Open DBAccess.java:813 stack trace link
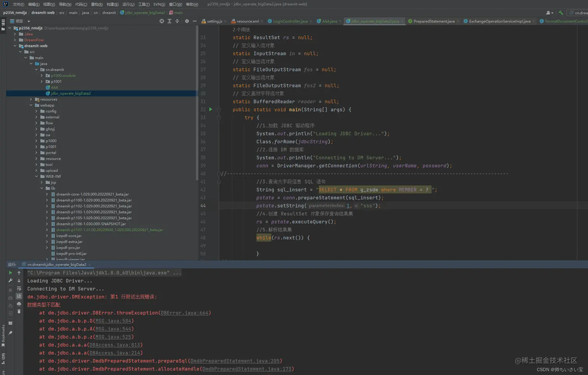This screenshot has width=588, height=375. point(115,345)
